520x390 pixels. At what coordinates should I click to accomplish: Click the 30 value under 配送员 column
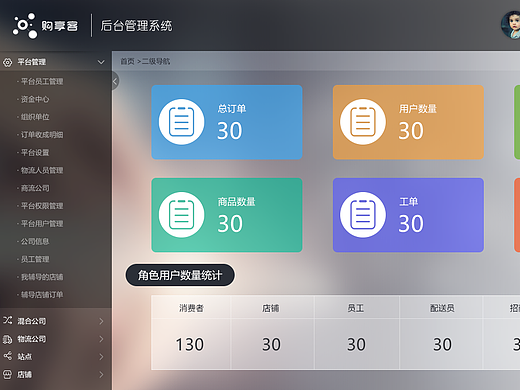[x=442, y=344]
